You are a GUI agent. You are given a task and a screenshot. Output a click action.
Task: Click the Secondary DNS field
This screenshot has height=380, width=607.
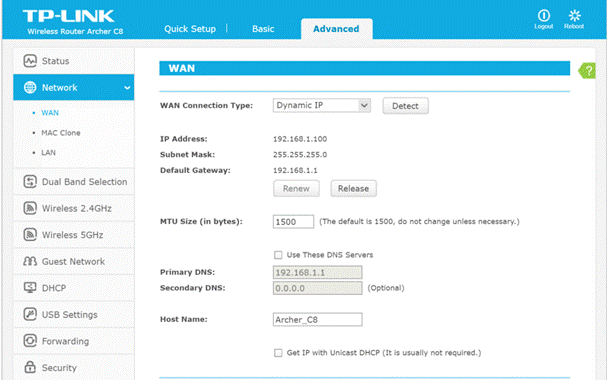[317, 288]
